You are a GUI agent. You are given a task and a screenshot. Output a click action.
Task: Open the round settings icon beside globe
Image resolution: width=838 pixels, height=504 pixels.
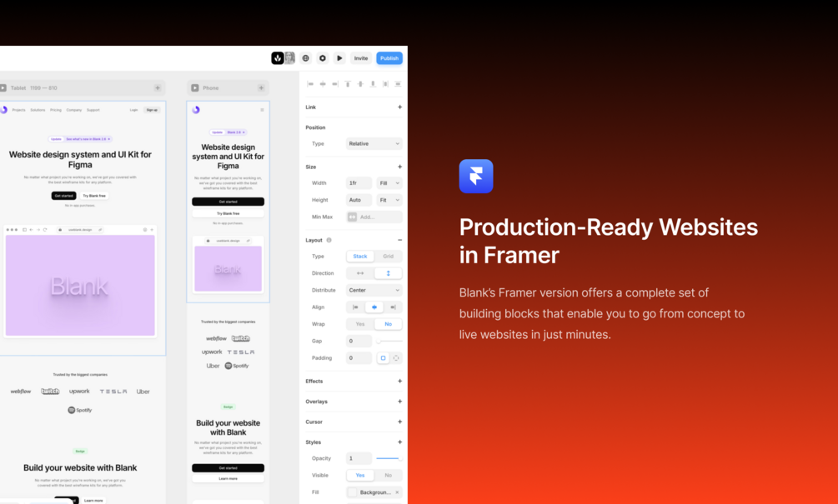coord(322,58)
